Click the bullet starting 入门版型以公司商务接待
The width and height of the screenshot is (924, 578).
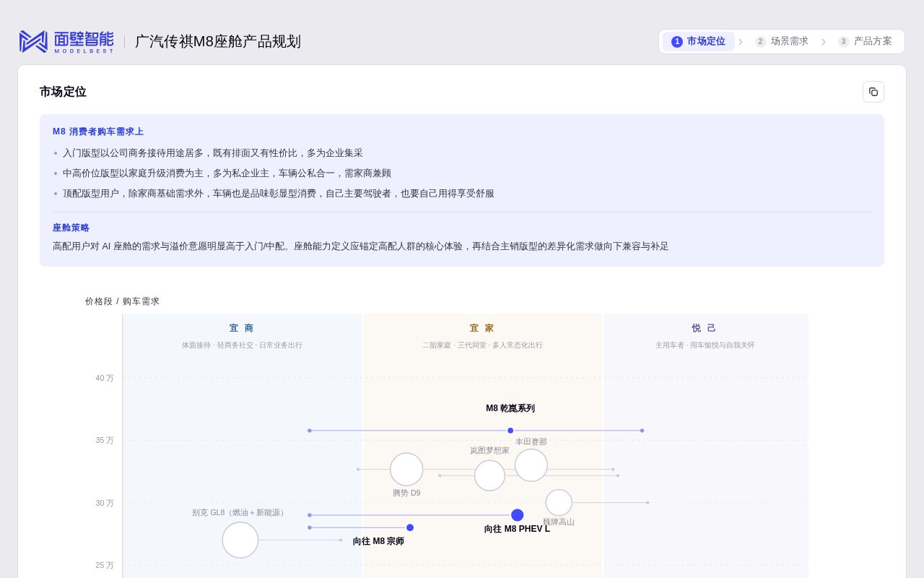pos(213,153)
